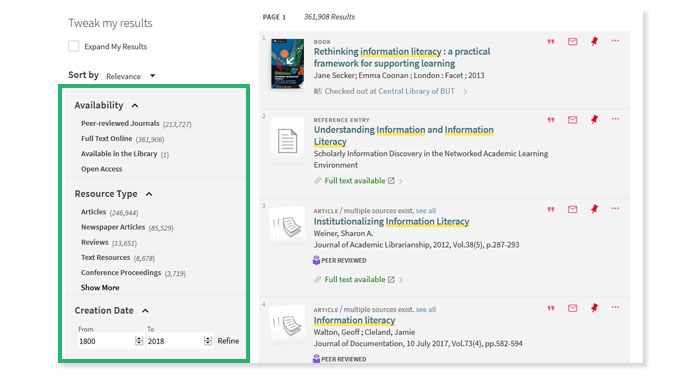Image resolution: width=700 pixels, height=376 pixels.
Task: Open the document icon for Understanding Information entry
Action: click(288, 141)
